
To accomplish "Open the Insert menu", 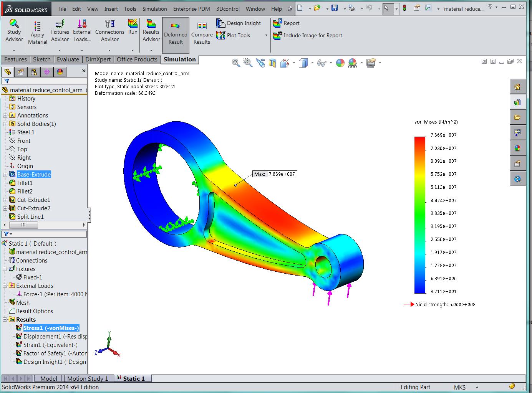I will point(111,8).
